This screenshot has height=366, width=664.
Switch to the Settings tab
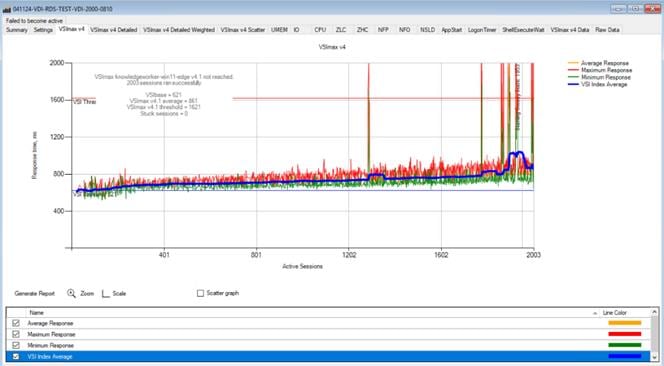click(x=43, y=30)
